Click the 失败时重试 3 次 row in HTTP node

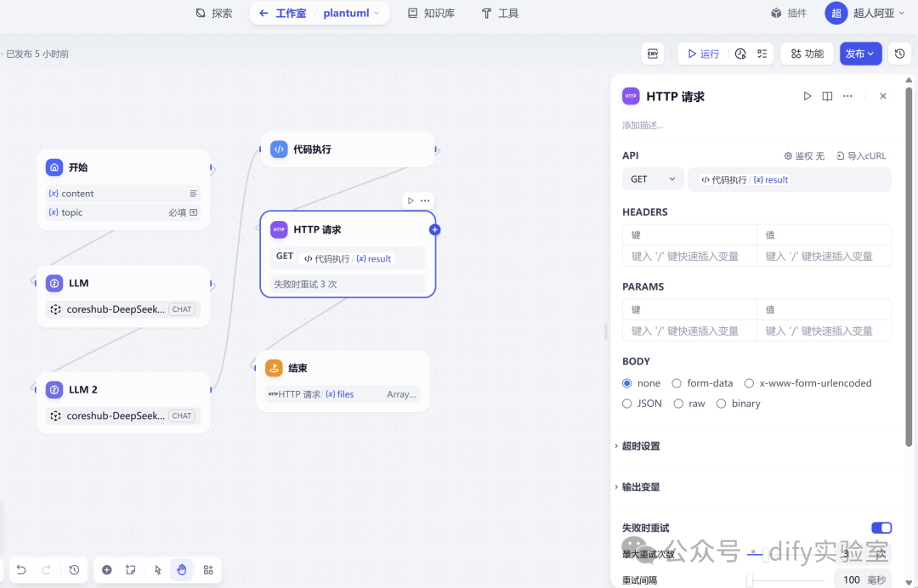coord(348,285)
